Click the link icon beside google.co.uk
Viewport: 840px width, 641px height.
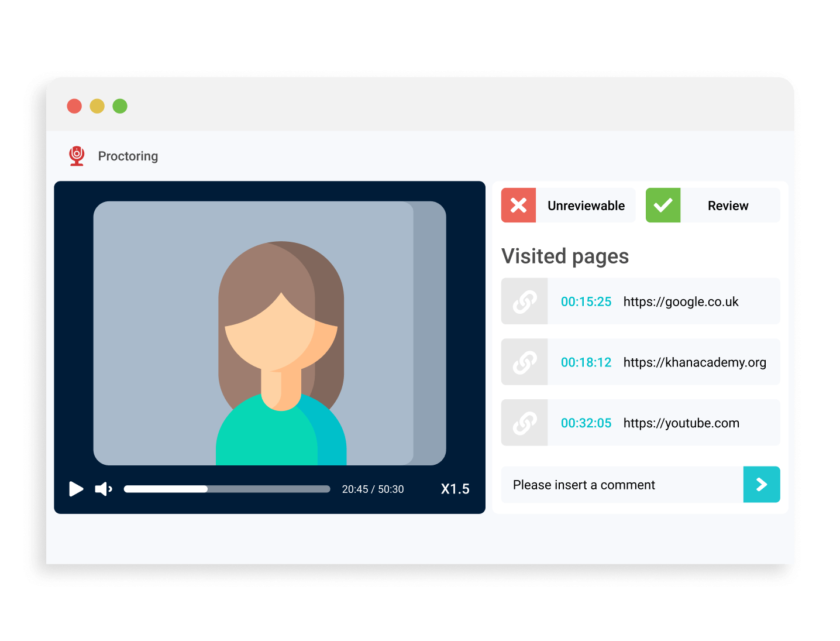coord(525,301)
